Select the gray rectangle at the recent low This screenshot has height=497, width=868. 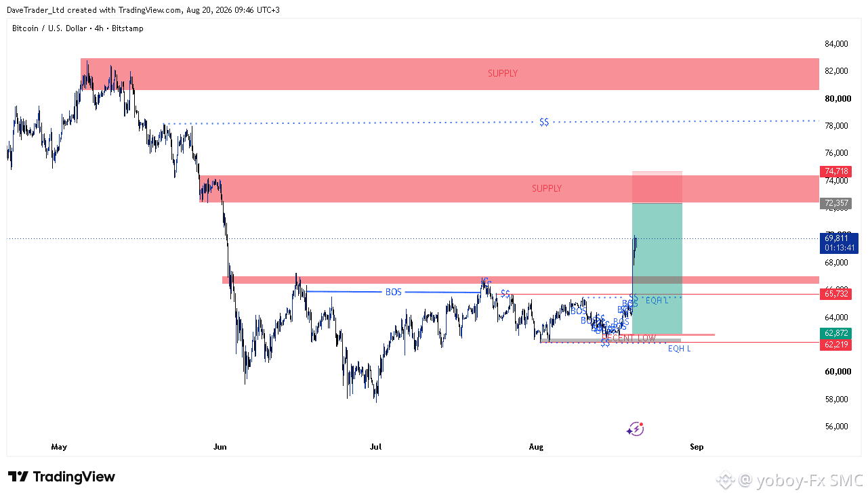coord(611,341)
